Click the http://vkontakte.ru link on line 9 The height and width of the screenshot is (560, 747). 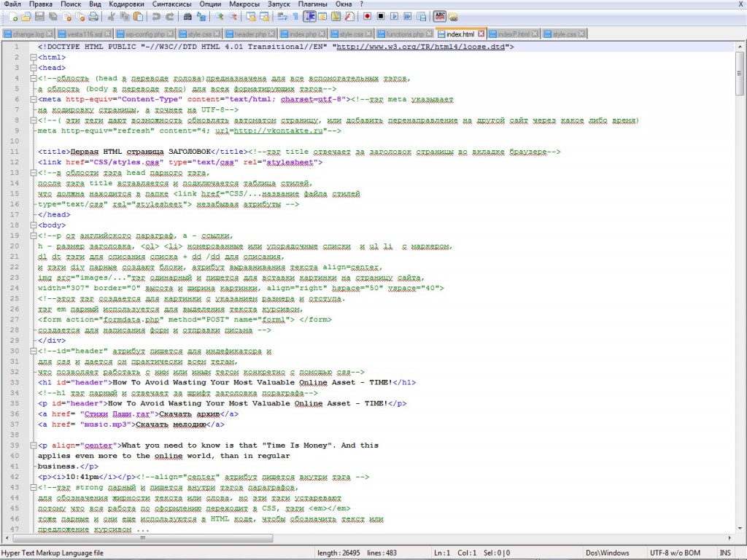278,131
